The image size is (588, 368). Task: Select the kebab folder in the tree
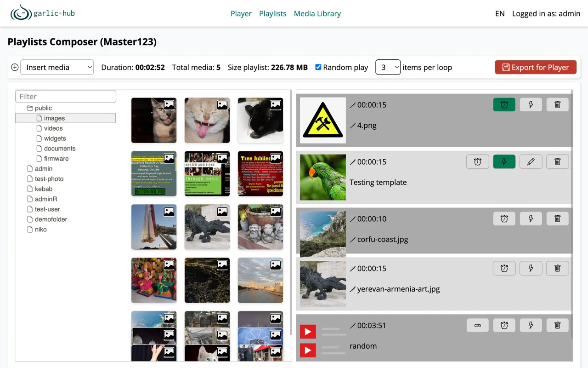[44, 189]
